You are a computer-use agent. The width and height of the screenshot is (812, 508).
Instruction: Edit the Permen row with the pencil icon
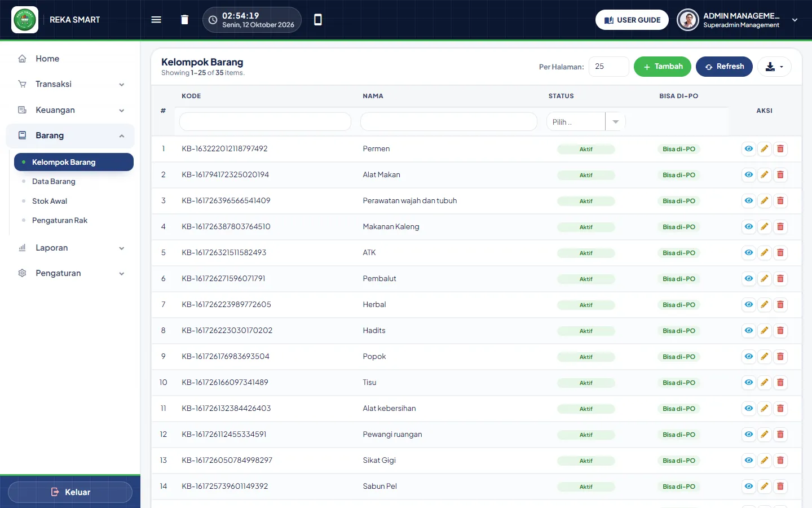click(x=765, y=149)
